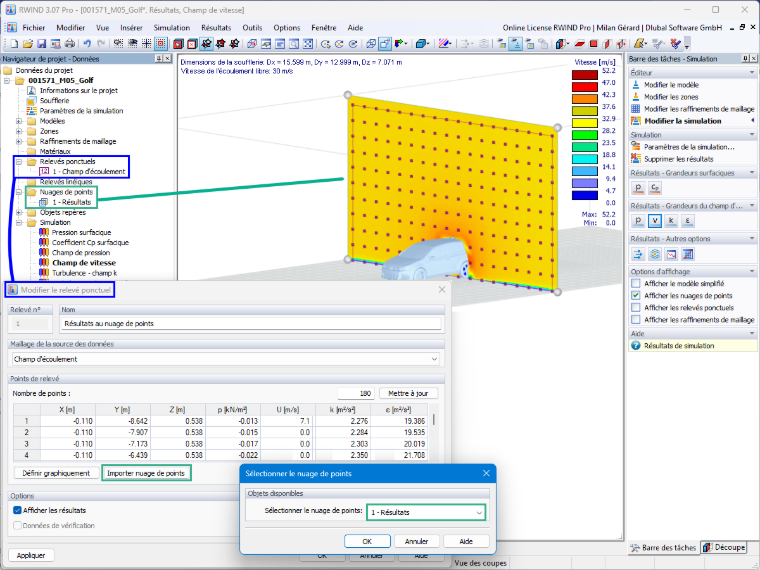Open Résultats de simulation help item

[679, 346]
